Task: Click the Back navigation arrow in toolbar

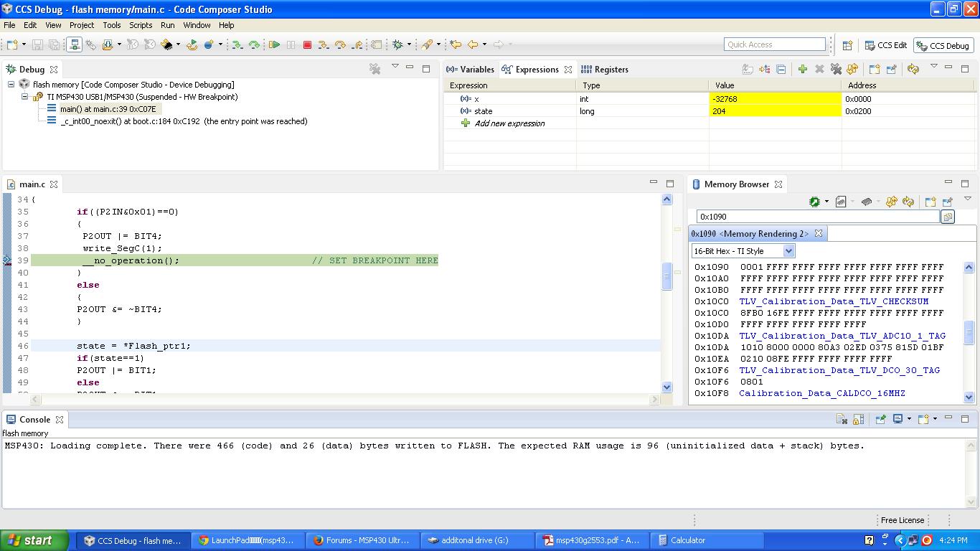Action: [473, 44]
